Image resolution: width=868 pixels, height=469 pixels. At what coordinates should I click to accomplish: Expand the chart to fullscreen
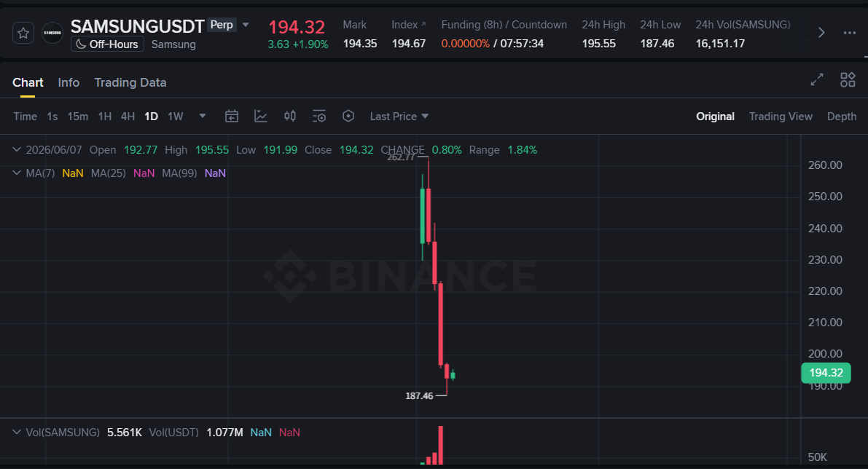pyautogui.click(x=817, y=79)
